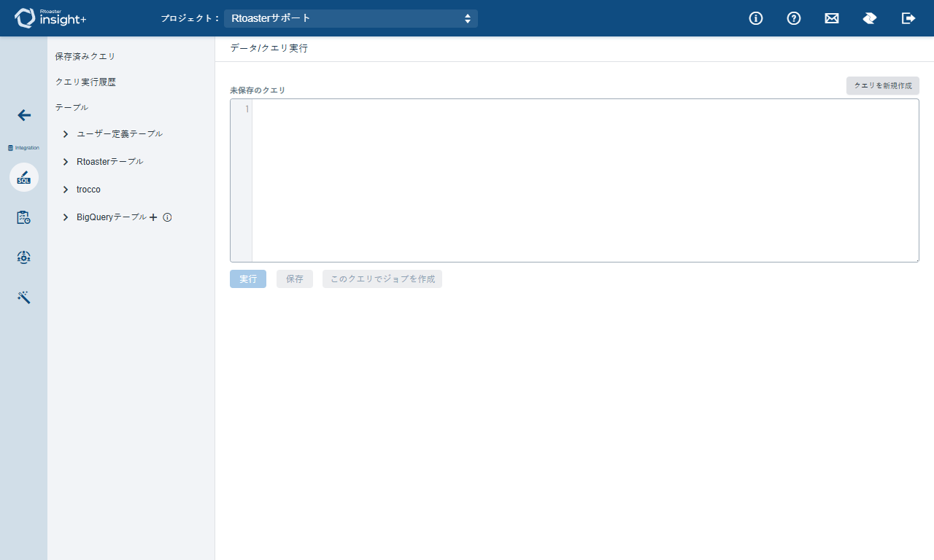Show BigQuery table info icon

[167, 217]
